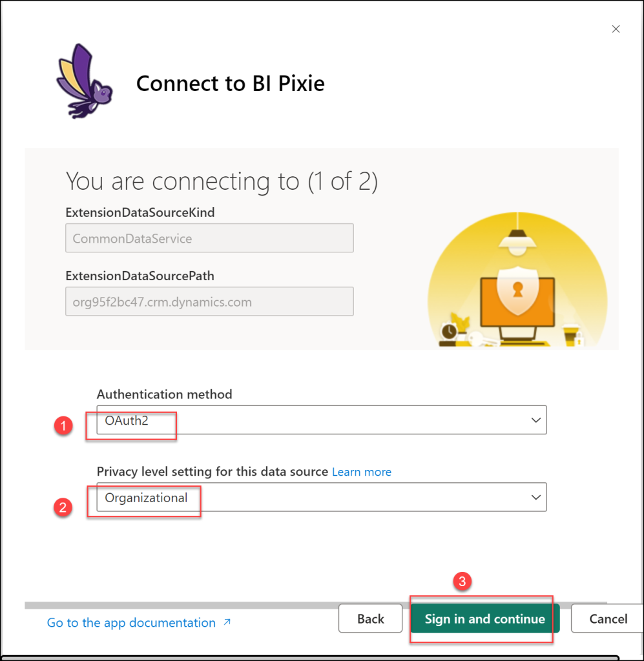Cancel the connection setup
Viewport: 644px width, 661px height.
[608, 619]
